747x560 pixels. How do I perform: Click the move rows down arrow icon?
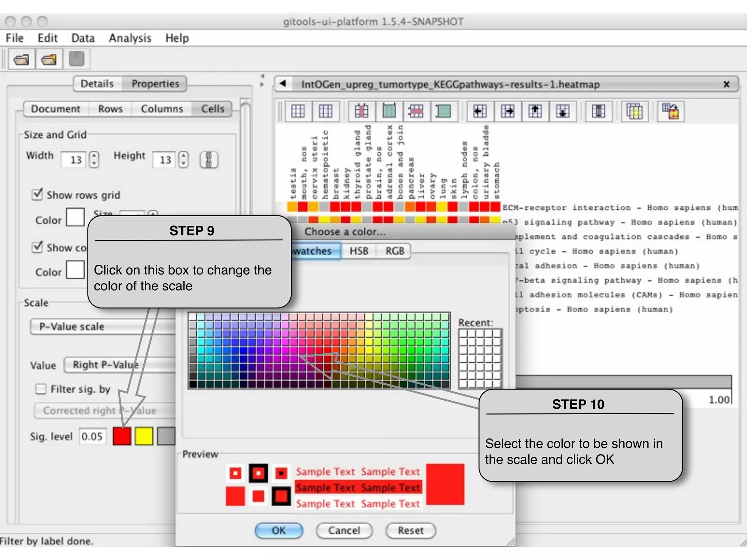562,111
